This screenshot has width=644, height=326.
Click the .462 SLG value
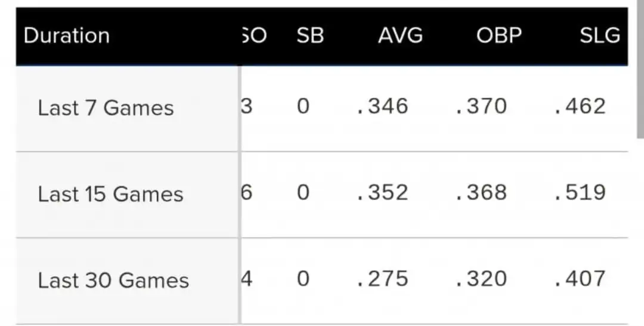579,106
